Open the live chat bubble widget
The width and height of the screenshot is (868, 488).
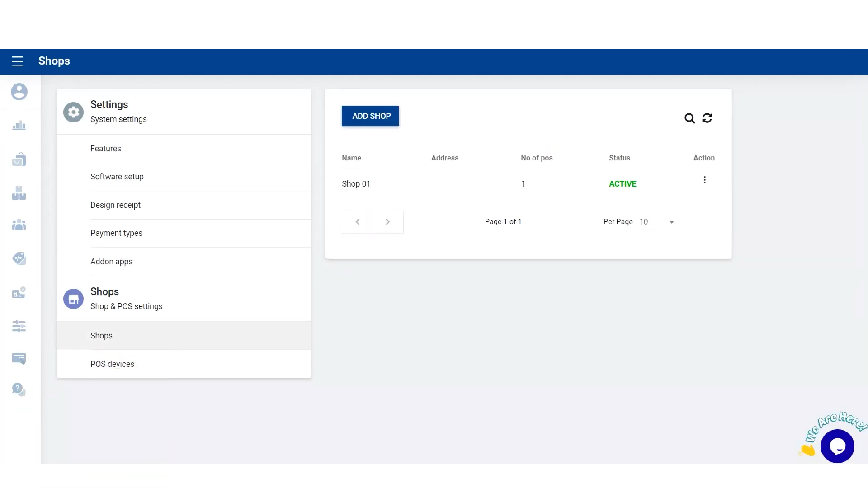click(x=837, y=446)
